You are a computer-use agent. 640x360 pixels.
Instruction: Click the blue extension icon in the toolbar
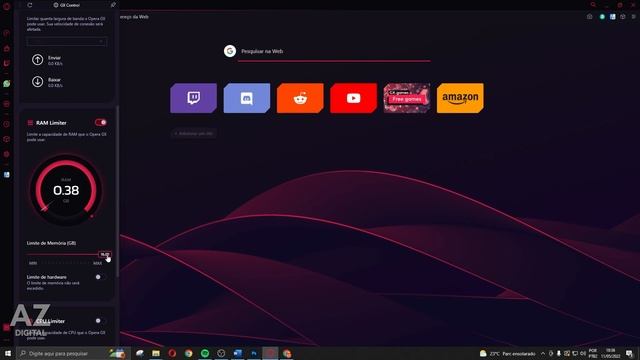click(x=613, y=17)
